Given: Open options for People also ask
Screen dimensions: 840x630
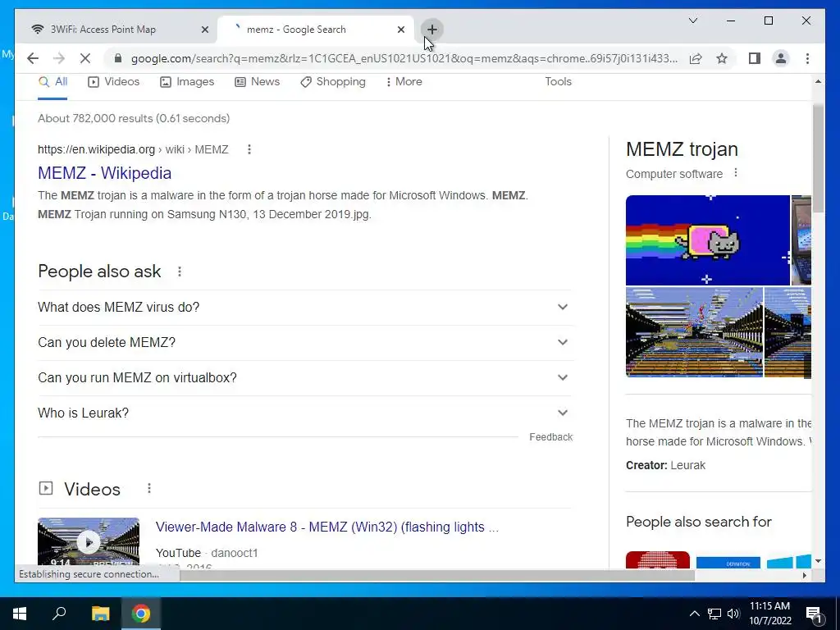Looking at the screenshot, I should coord(180,272).
